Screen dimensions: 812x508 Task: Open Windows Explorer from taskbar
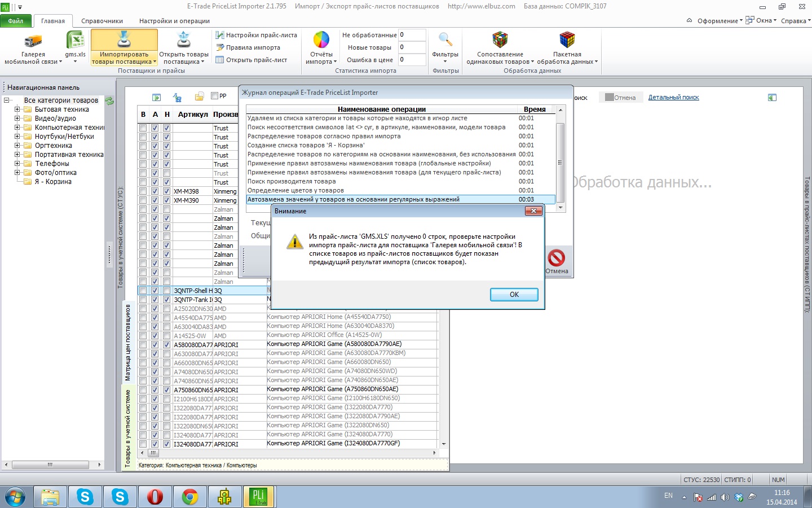pyautogui.click(x=50, y=497)
